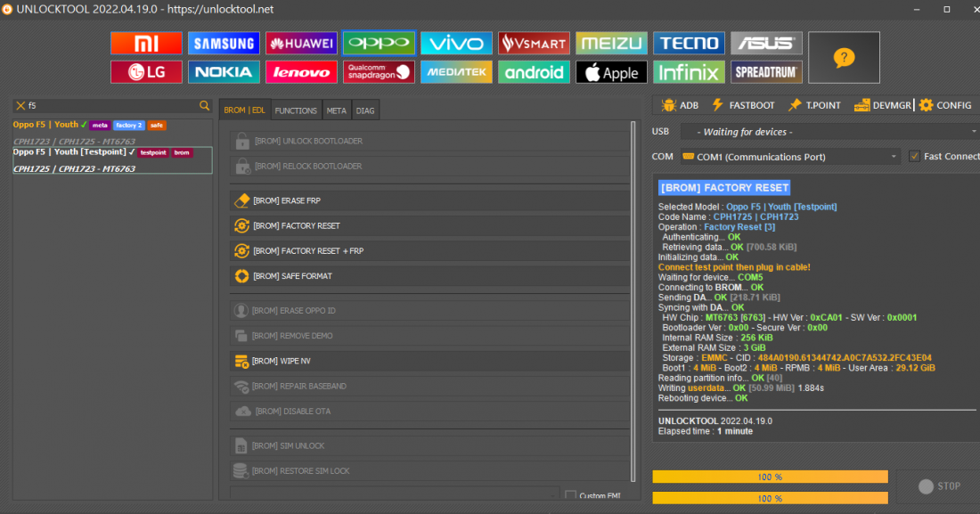The width and height of the screenshot is (980, 514).
Task: Pick the Vivo brand icon
Action: point(456,43)
